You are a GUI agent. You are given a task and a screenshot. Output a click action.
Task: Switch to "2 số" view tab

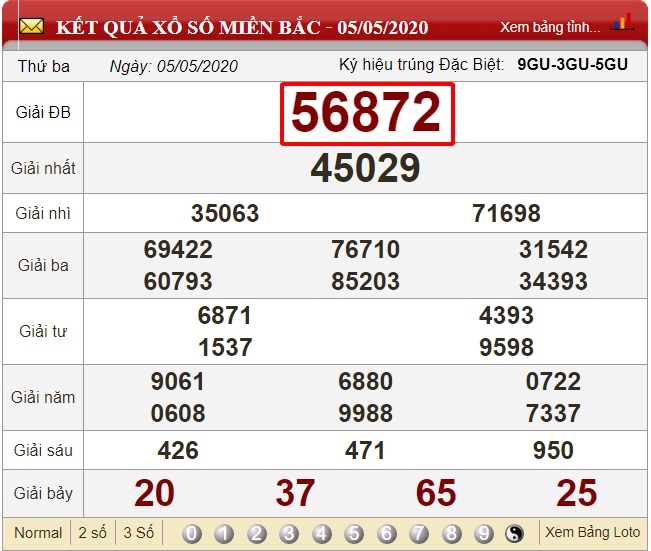[x=93, y=533]
